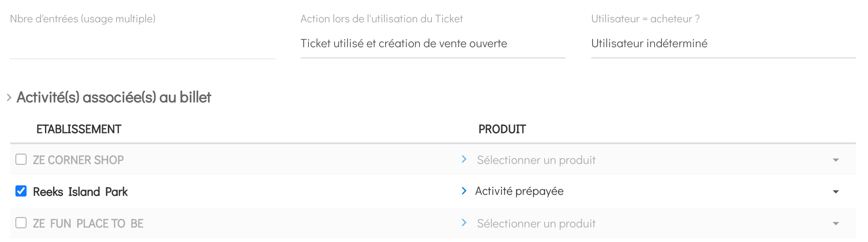Open the Action lors de l'utilisation du Ticket selector

pos(433,44)
